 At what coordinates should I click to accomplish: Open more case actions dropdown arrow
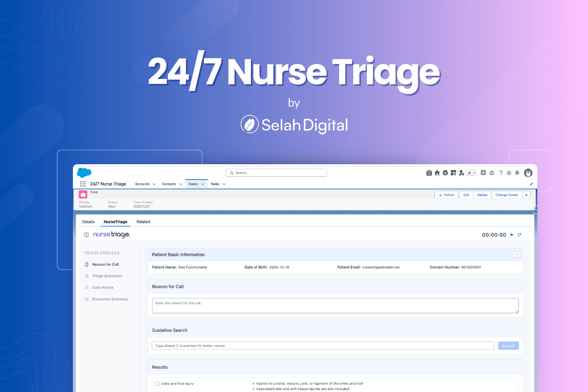pos(526,195)
